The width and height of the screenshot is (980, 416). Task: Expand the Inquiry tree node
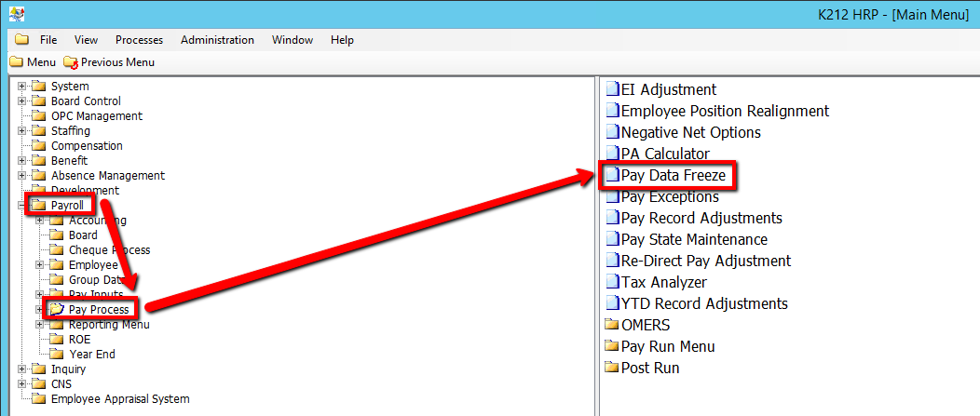coord(21,369)
